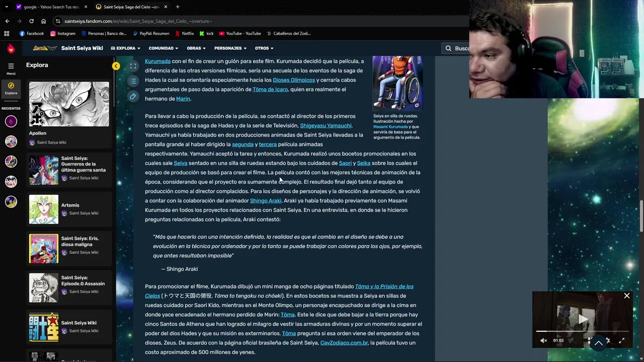Open Instagram bookmark
This screenshot has width=644, height=362.
[x=62, y=33]
